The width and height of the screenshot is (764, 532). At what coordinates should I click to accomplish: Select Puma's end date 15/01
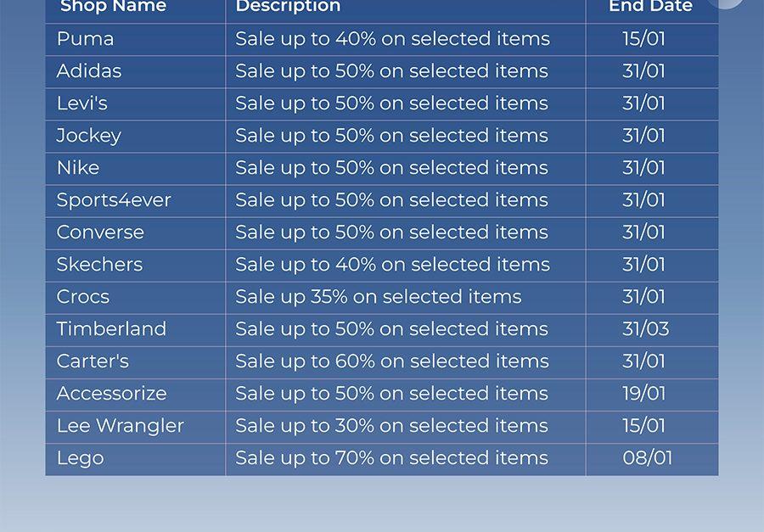[643, 39]
